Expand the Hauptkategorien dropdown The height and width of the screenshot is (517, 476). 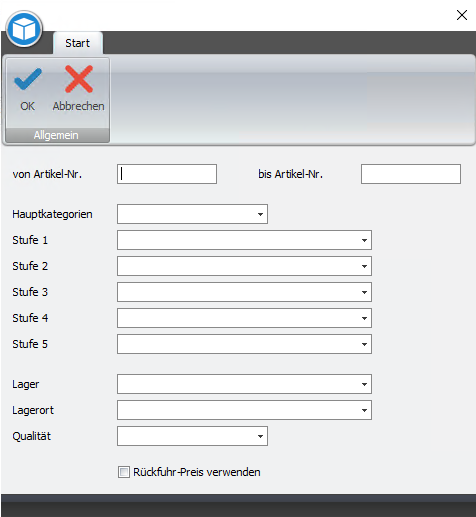coord(260,214)
